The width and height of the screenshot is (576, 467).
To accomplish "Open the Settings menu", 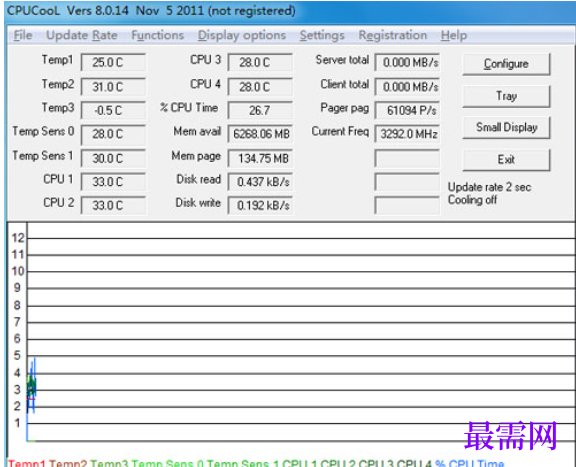I will [322, 35].
